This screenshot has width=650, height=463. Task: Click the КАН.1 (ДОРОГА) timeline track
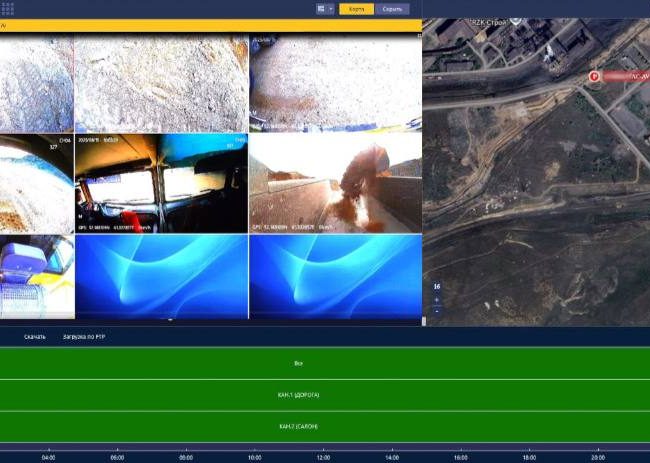tap(298, 395)
